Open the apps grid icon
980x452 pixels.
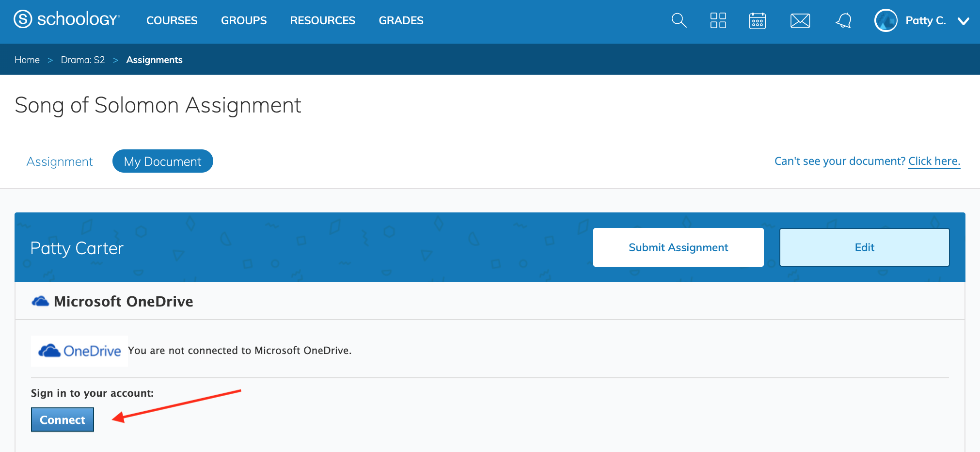718,20
